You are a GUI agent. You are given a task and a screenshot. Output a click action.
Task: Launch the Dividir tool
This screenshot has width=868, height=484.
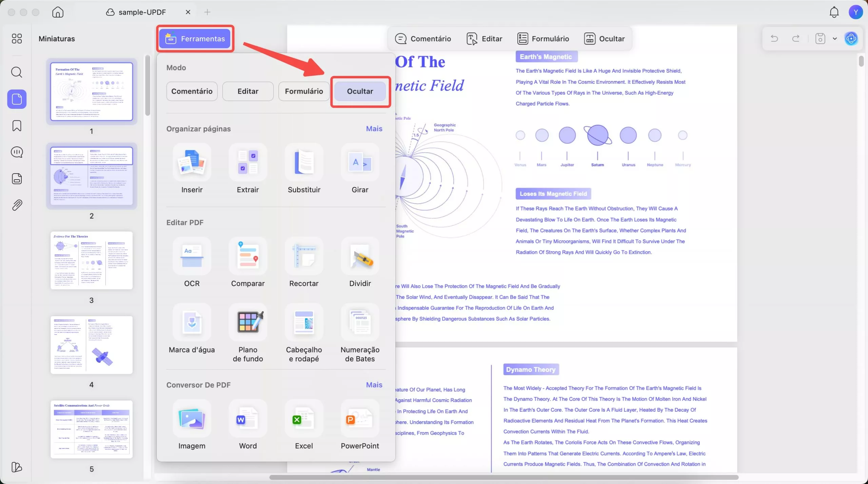360,262
